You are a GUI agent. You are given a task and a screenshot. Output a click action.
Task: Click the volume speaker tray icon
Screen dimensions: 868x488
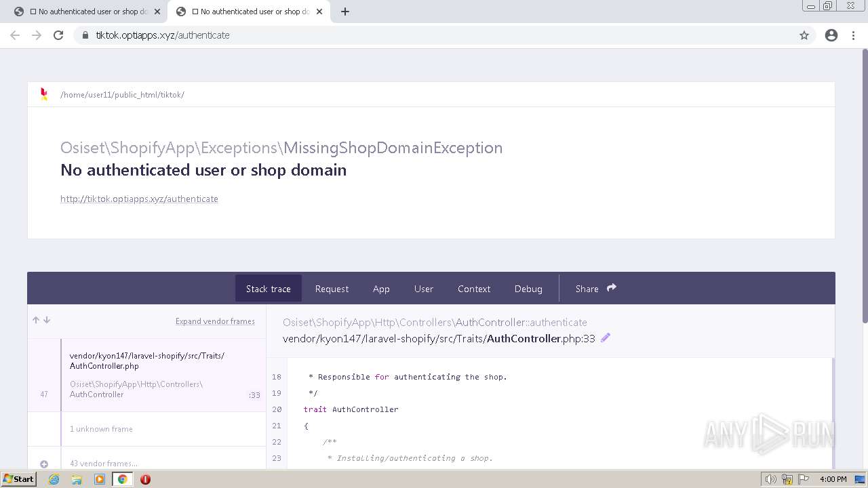point(770,479)
